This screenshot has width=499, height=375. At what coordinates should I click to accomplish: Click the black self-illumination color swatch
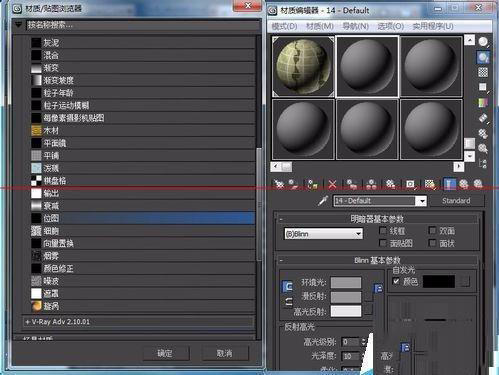click(x=439, y=281)
